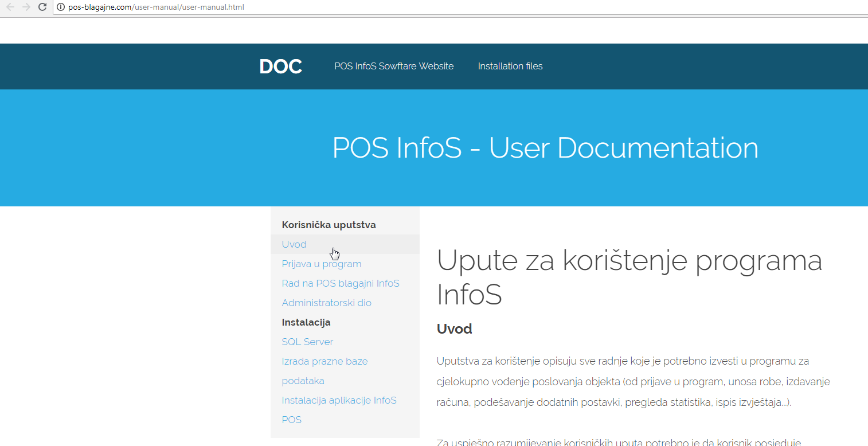Select Uvod in the sidebar

click(x=294, y=244)
